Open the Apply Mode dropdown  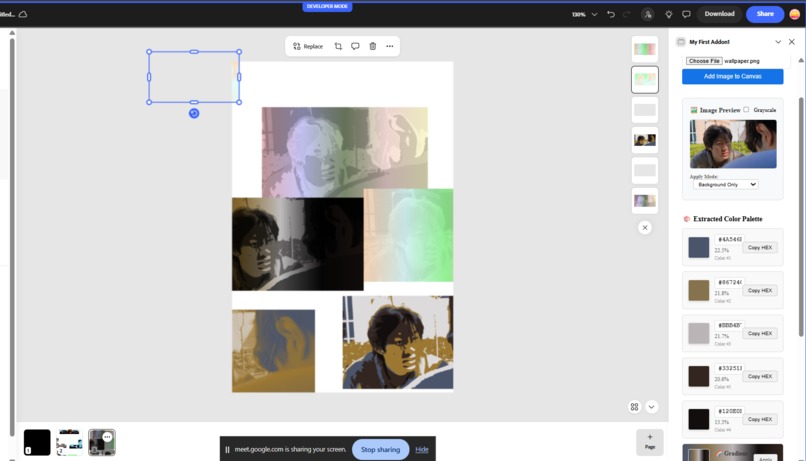click(725, 185)
